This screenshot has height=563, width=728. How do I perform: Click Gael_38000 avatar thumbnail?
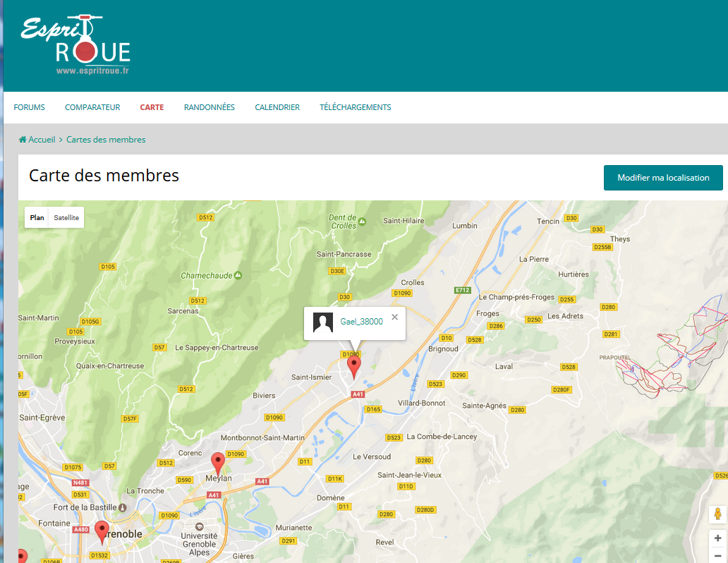[x=322, y=322]
